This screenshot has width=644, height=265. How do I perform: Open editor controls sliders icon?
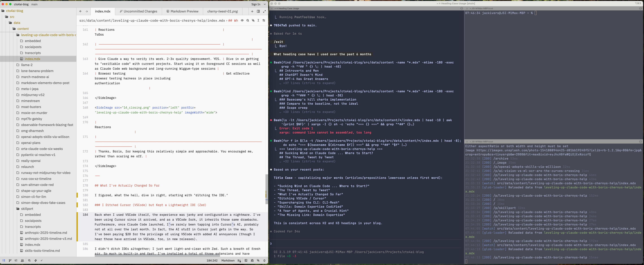click(x=264, y=20)
